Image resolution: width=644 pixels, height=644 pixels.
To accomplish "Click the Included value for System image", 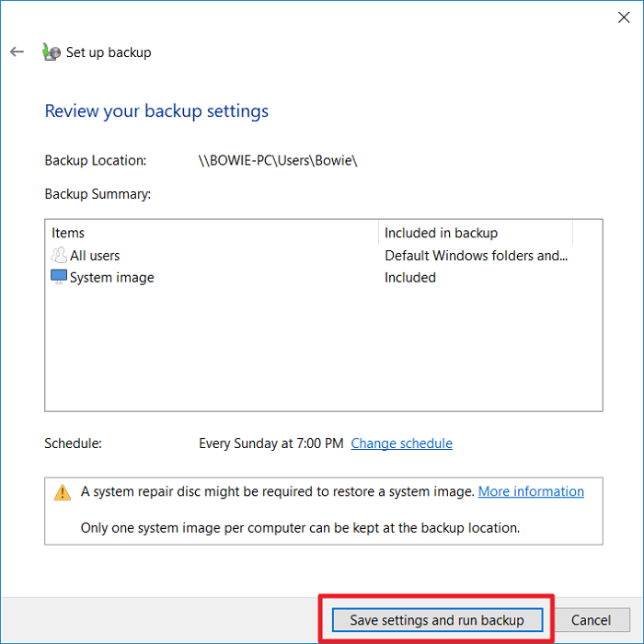I will 410,278.
